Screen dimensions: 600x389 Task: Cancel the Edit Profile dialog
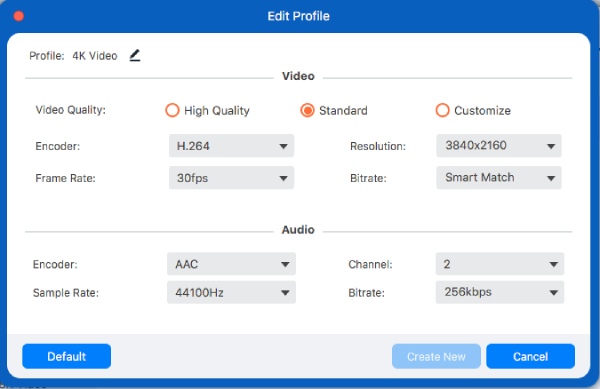click(x=530, y=356)
